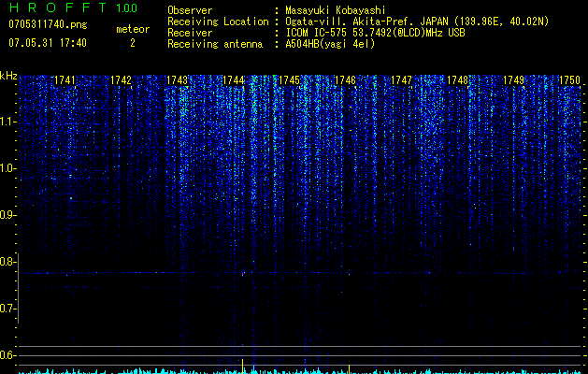Click the 1747 time marker
The width and height of the screenshot is (588, 374).
402,80
